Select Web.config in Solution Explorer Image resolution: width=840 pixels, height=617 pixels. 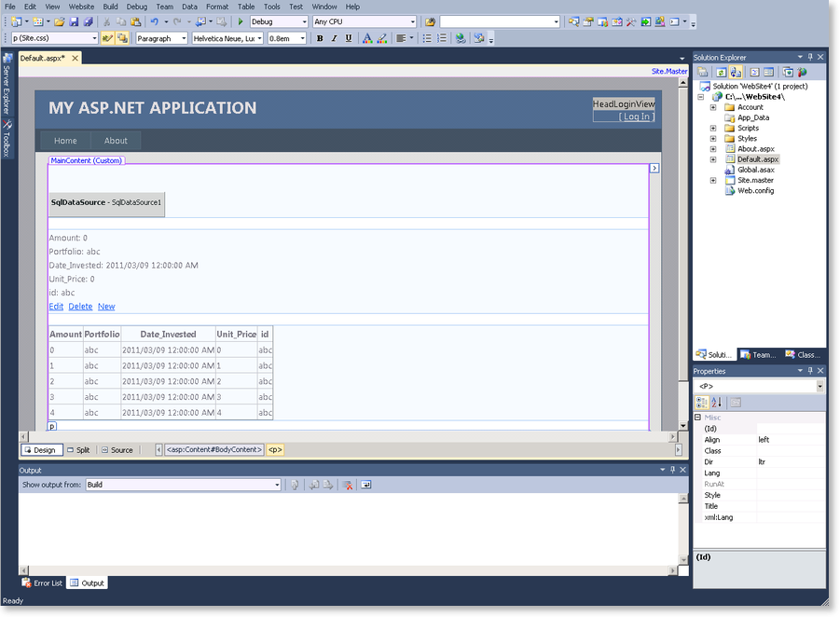(755, 191)
